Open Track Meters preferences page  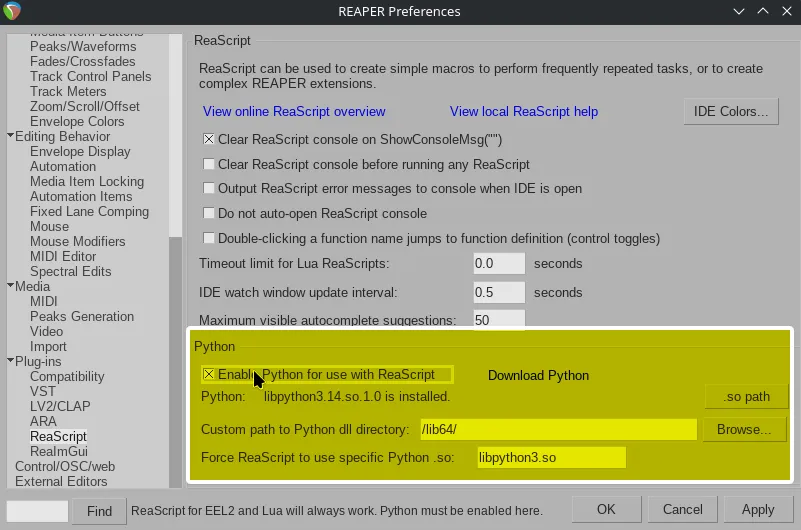coord(68,91)
